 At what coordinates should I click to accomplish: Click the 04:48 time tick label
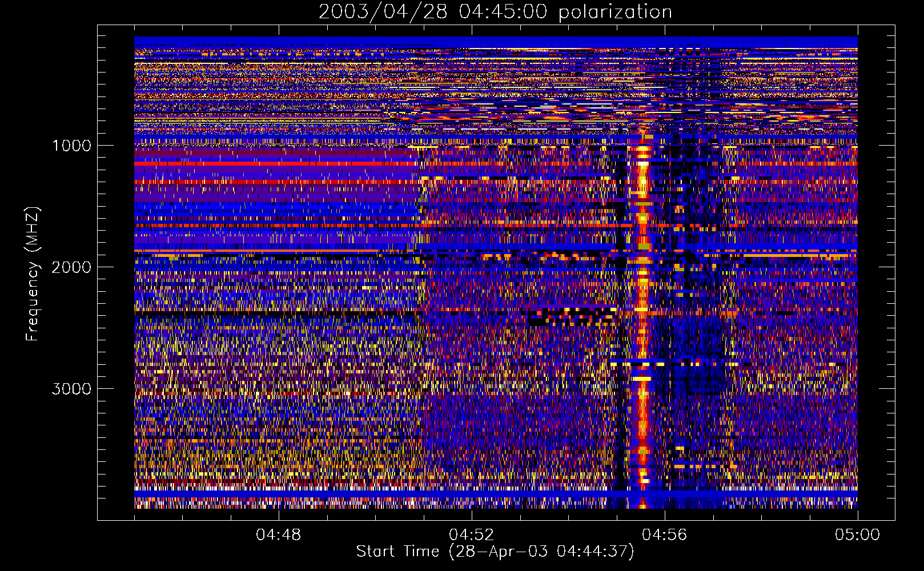click(279, 535)
